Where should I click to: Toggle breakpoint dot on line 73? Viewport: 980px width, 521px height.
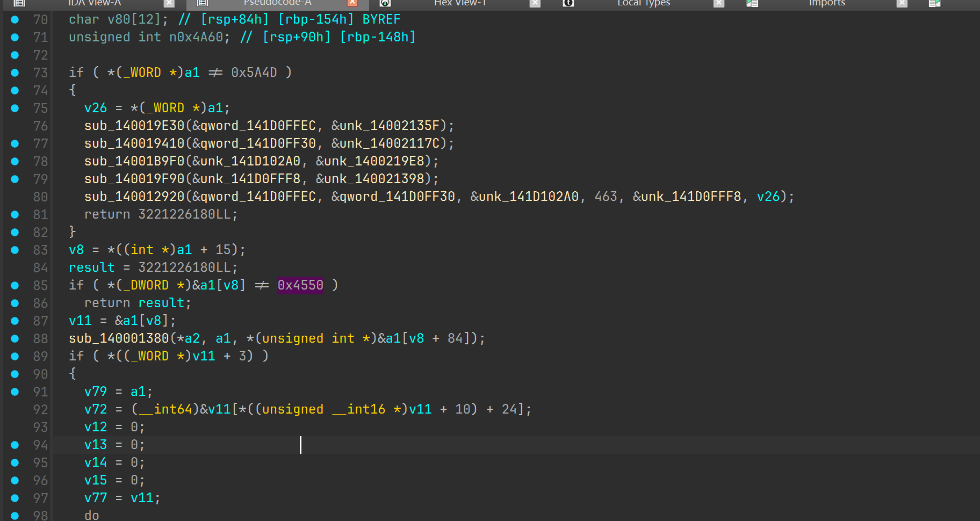click(x=15, y=73)
